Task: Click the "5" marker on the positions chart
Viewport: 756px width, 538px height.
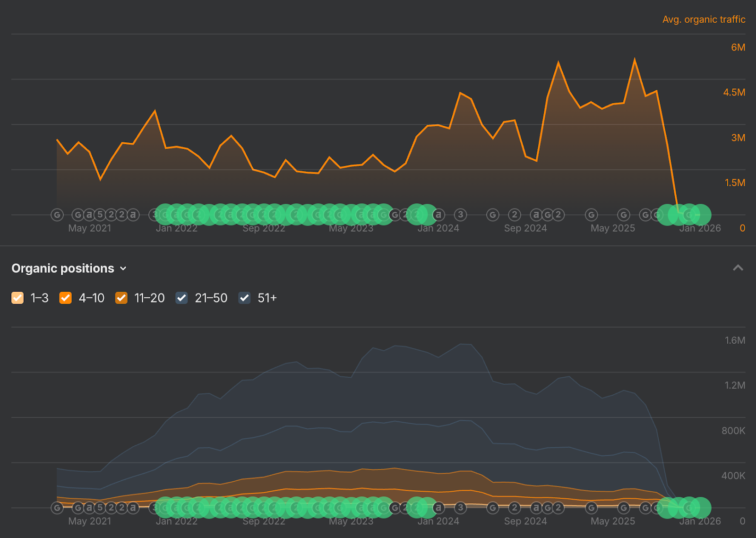Action: [x=100, y=508]
